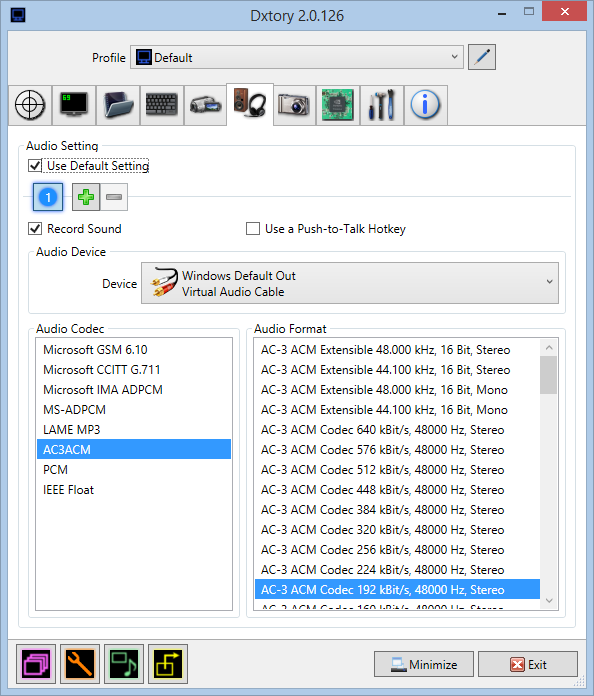Expand the Profile Default dropdown
This screenshot has height=696, width=594.
[297, 57]
